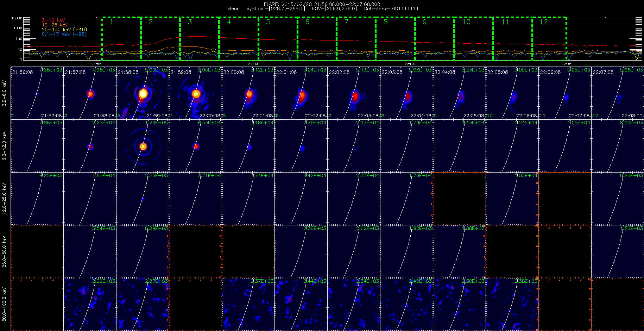Open the 3.0-6.0 keV image at 22:01:08

tap(301, 93)
